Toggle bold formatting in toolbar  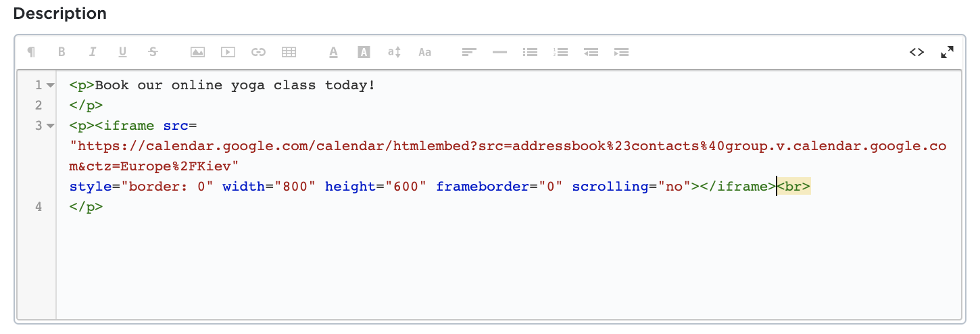(62, 52)
